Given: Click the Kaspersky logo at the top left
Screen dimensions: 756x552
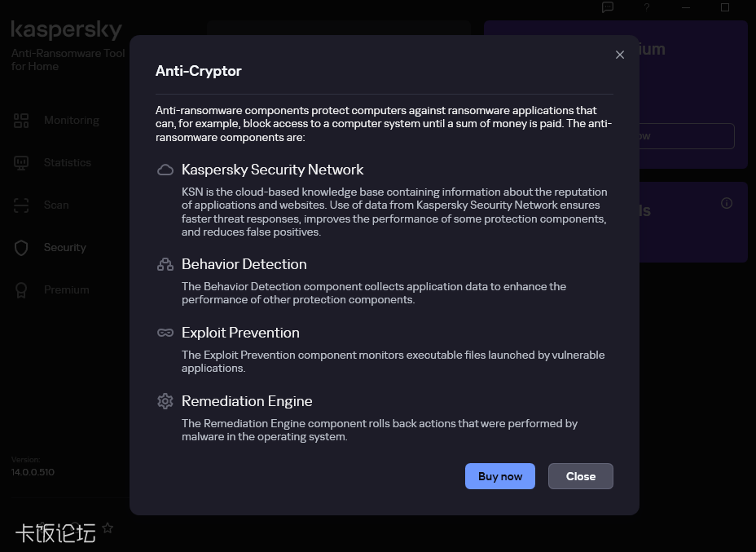Looking at the screenshot, I should tap(67, 30).
